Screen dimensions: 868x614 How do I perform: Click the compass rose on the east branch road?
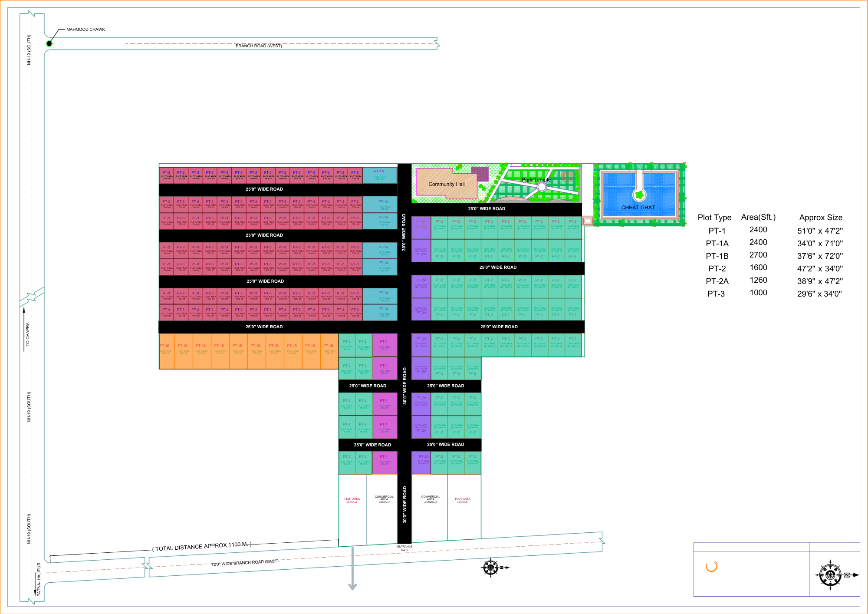point(490,567)
